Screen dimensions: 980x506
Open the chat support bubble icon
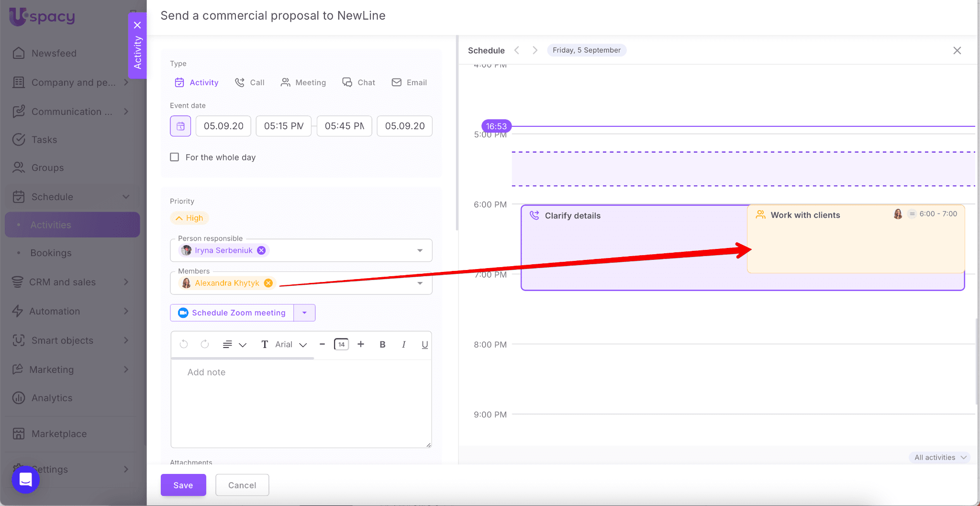click(x=26, y=479)
